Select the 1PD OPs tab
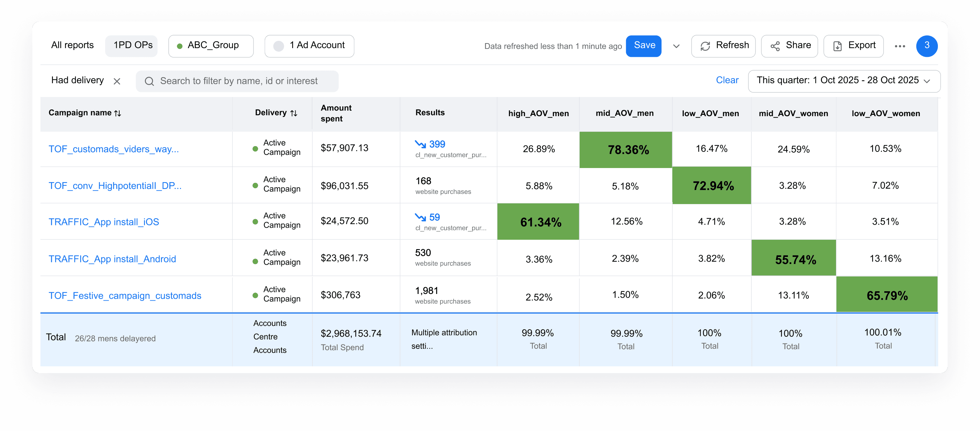The width and height of the screenshot is (980, 431). [133, 45]
